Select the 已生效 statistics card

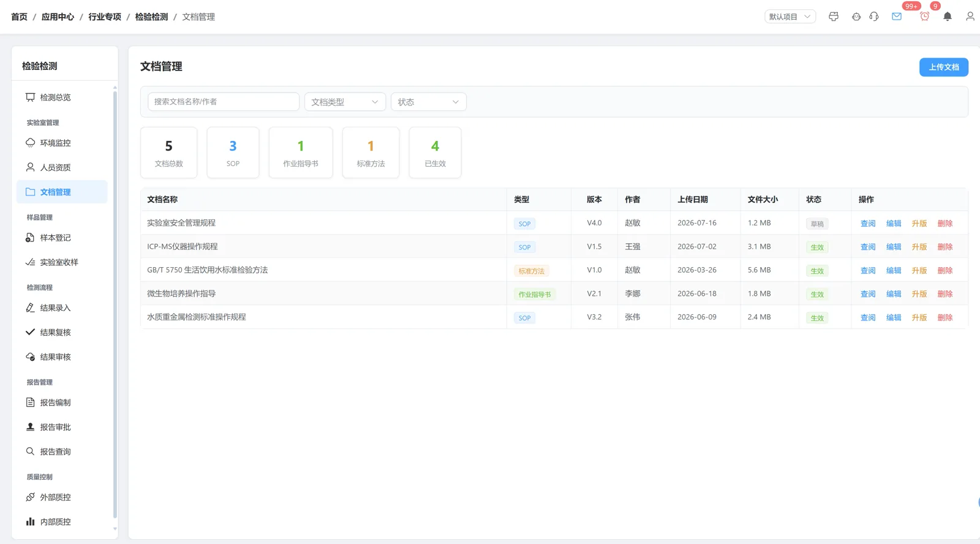(435, 153)
